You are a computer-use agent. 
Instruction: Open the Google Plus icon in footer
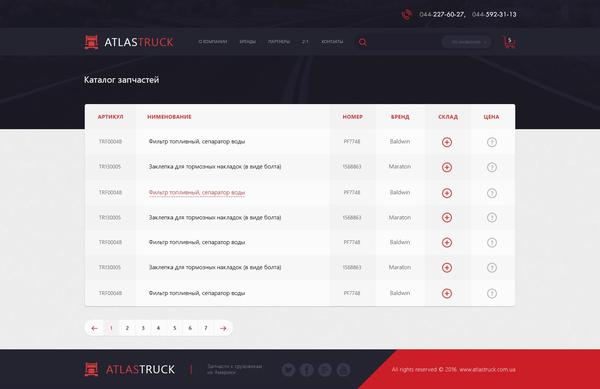click(325, 369)
